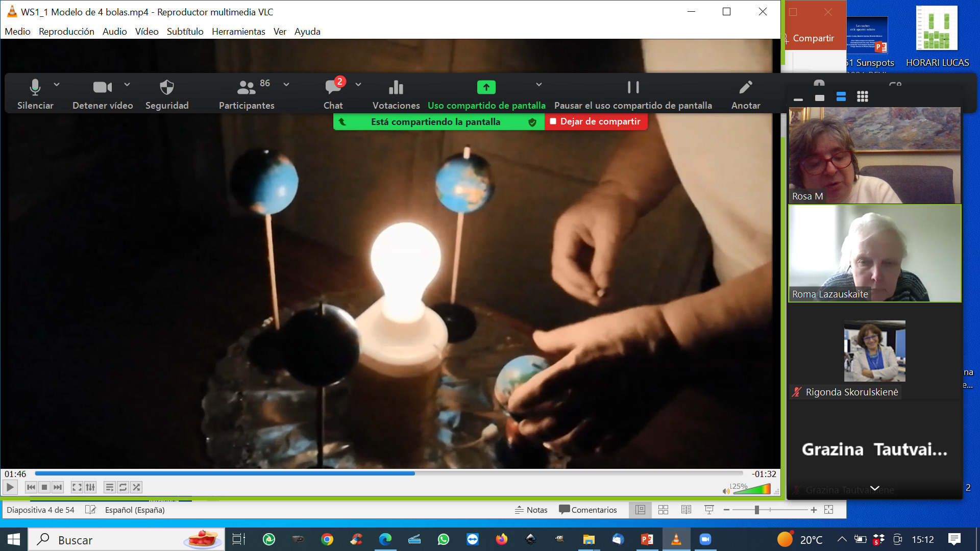Open VLC Herramientas menu

pyautogui.click(x=238, y=31)
